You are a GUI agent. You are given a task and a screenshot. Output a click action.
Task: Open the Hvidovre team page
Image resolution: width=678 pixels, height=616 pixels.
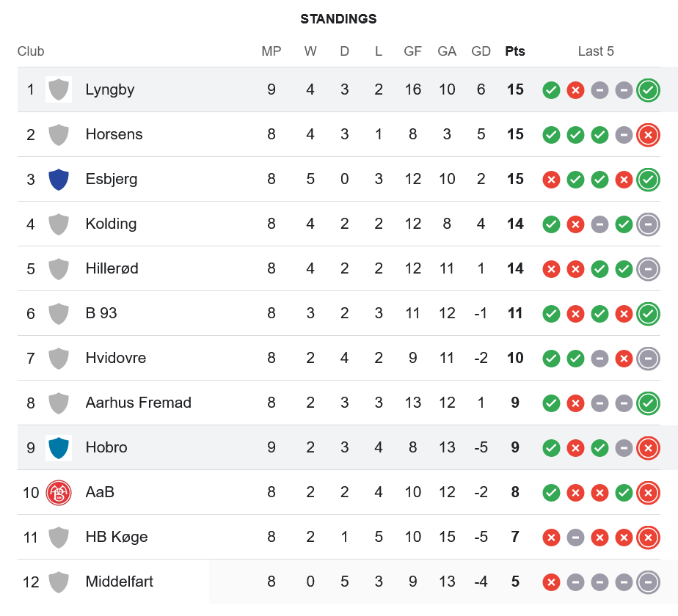tap(115, 358)
